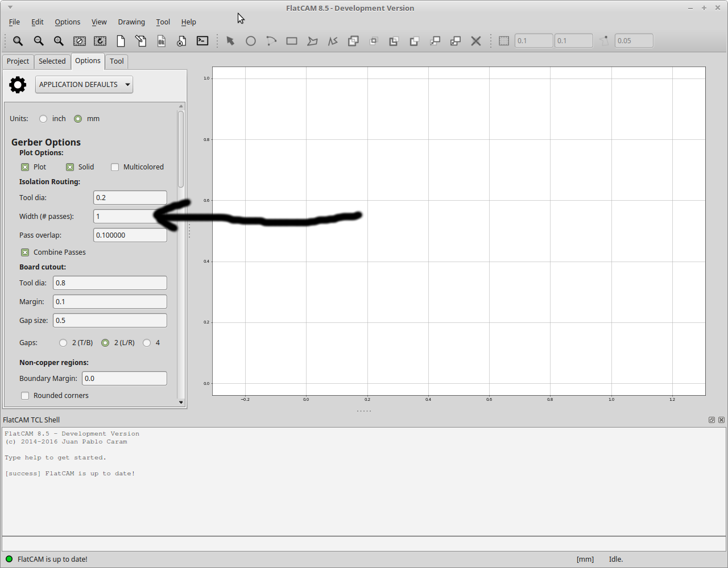Click the Gap size input field

tap(110, 321)
